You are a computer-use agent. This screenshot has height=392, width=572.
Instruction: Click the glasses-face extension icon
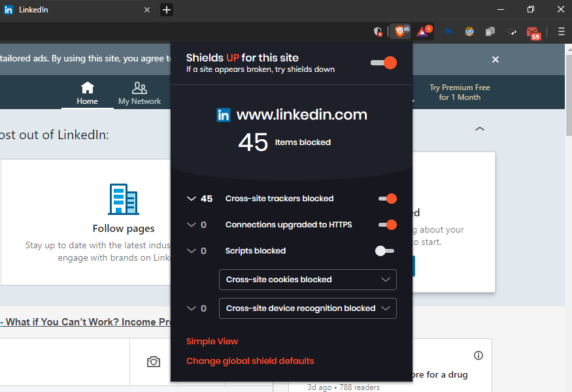click(x=469, y=32)
